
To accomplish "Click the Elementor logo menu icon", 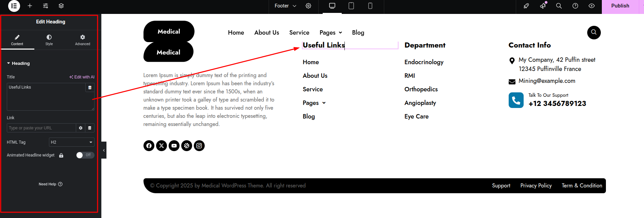I will (x=14, y=6).
